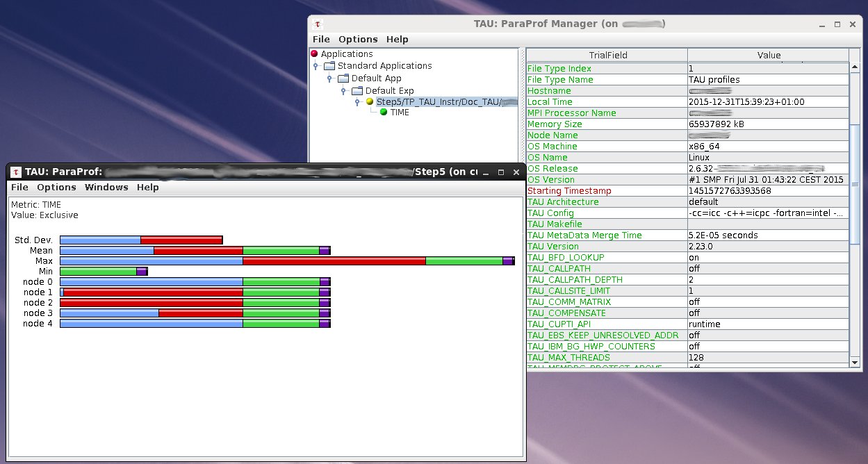Click the metadata table scrollbar up arrow

coord(855,67)
